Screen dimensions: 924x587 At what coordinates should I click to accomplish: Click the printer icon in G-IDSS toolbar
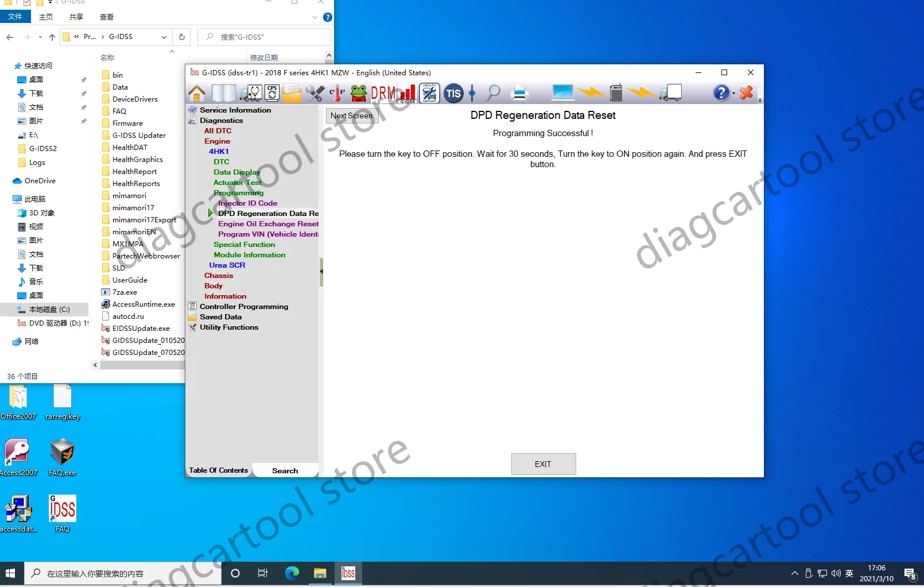pos(520,93)
